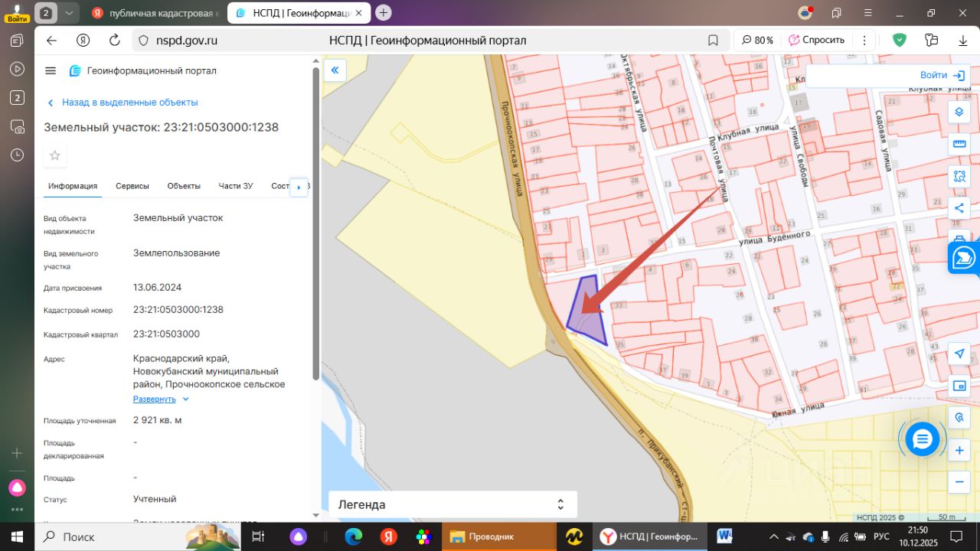The height and width of the screenshot is (551, 980).
Task: Open a new browser tab with plus
Action: (384, 13)
